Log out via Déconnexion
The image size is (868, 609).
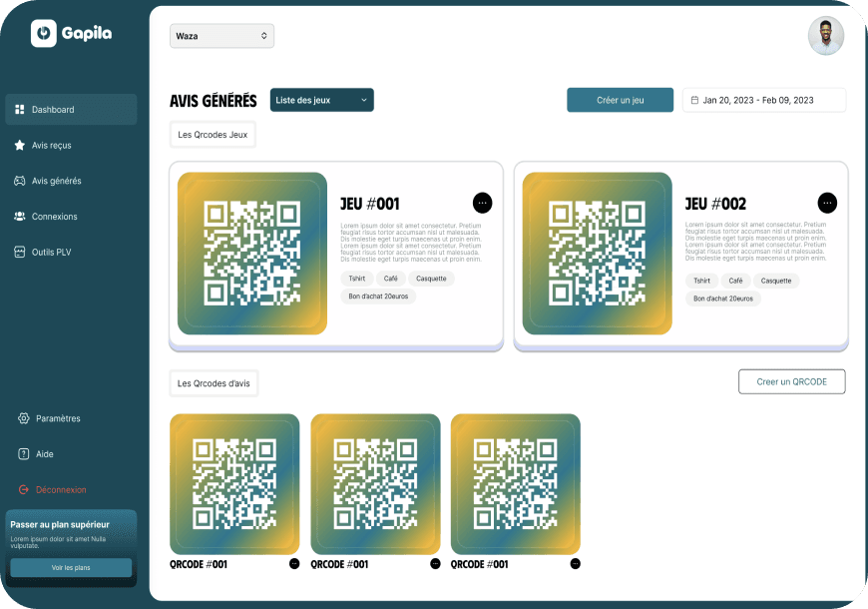(x=53, y=490)
